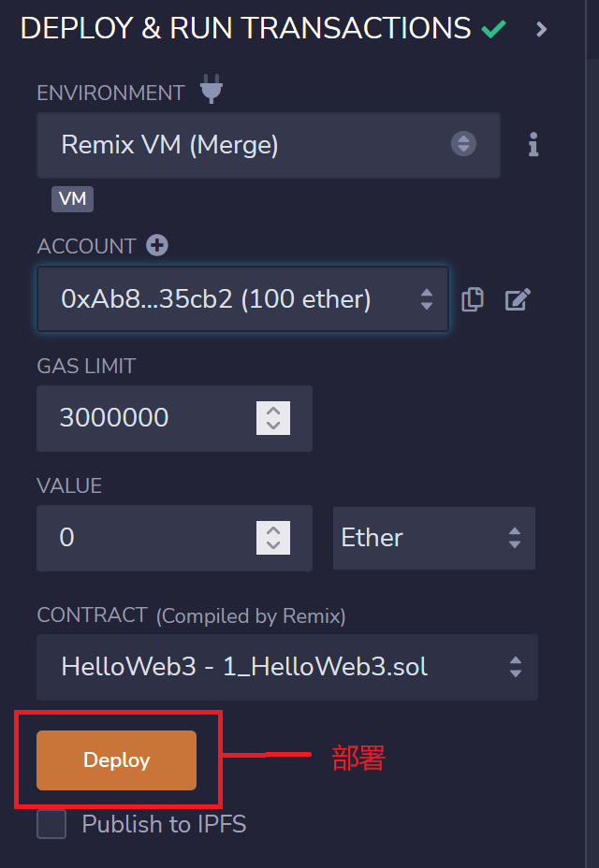Open the HelloWeb3 contract dropdown

tap(286, 667)
